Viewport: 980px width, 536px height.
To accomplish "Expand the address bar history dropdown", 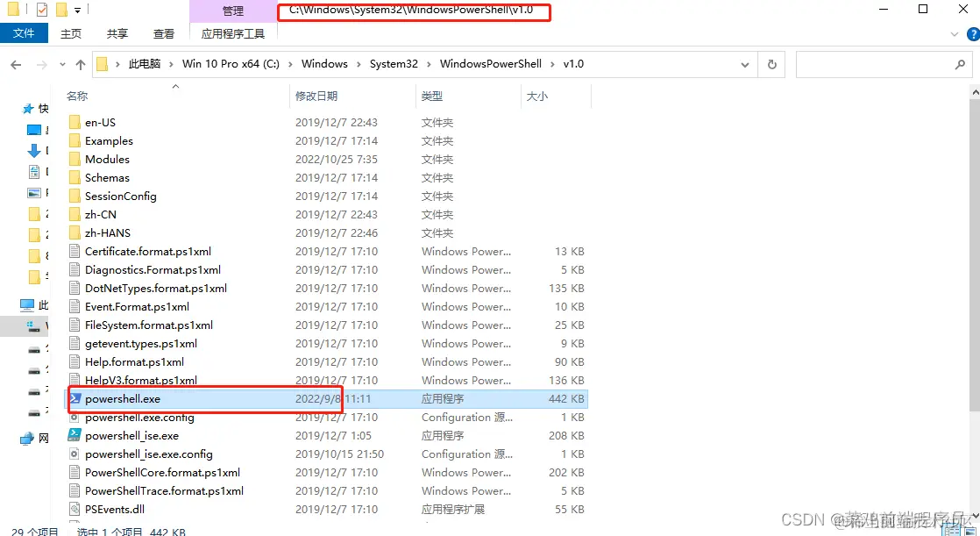I will 744,64.
